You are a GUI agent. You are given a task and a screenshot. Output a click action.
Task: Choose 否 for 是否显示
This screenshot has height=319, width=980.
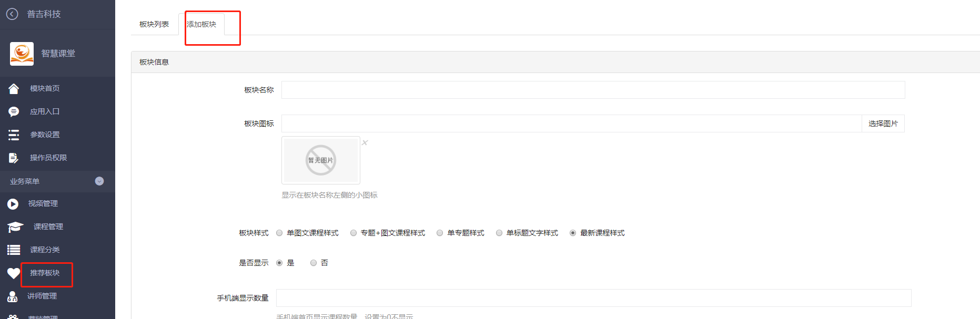pos(314,263)
